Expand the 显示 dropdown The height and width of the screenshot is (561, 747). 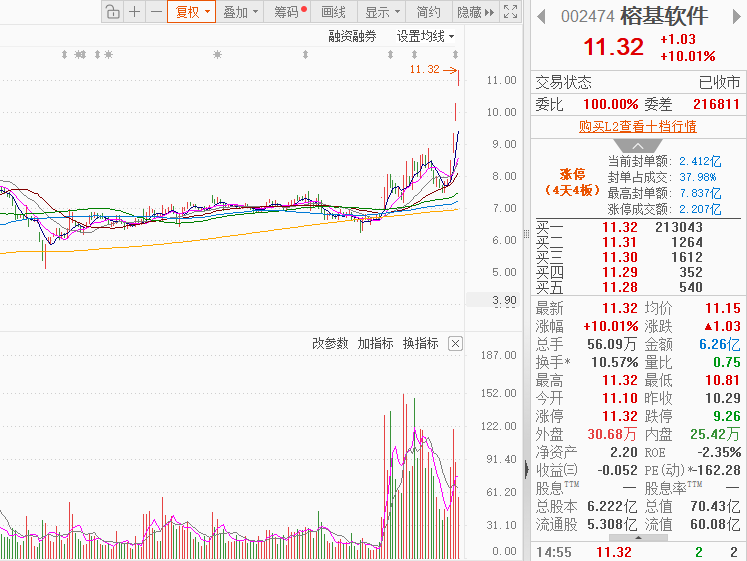[x=382, y=11]
